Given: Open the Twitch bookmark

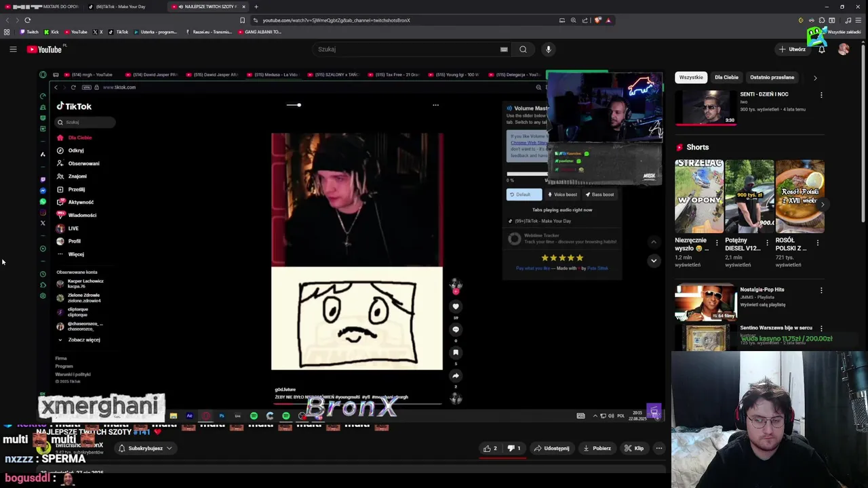Looking at the screenshot, I should click(x=28, y=32).
